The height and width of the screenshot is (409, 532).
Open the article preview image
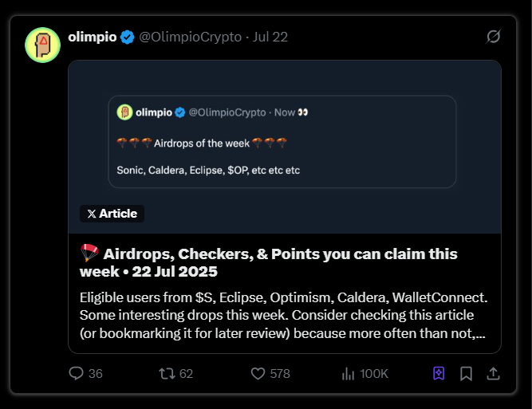tap(284, 144)
